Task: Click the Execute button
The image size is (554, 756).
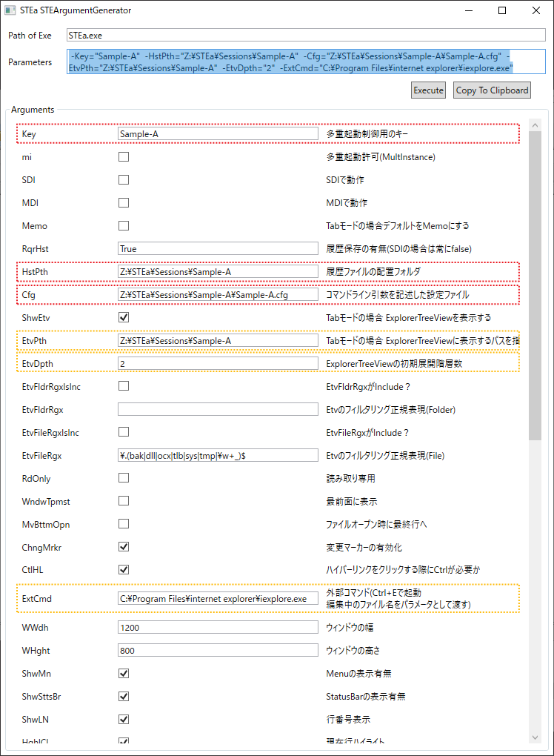Action: 428,90
